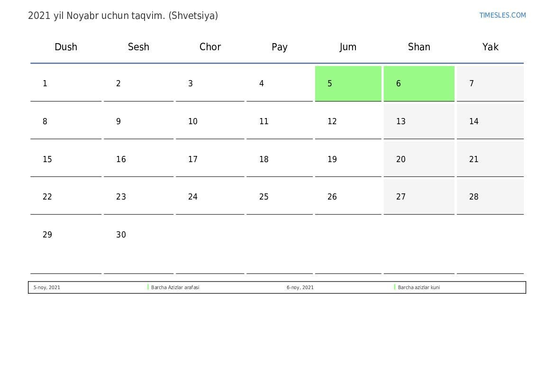Click the 'Barcha Azizlar arafasi' holiday label
This screenshot has height=392, width=554.
pos(175,287)
